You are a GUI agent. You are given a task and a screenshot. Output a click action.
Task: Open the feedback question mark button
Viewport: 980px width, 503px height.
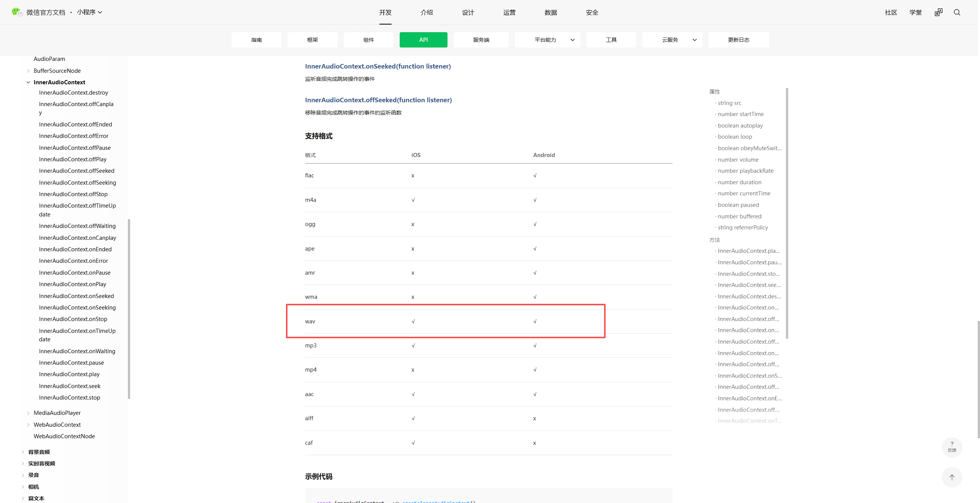click(x=952, y=447)
